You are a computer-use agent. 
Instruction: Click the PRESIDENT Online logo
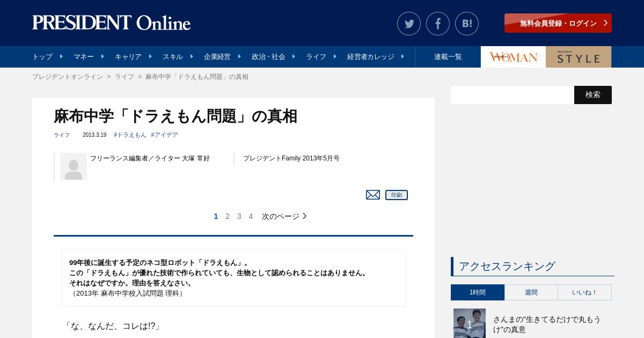tap(112, 23)
